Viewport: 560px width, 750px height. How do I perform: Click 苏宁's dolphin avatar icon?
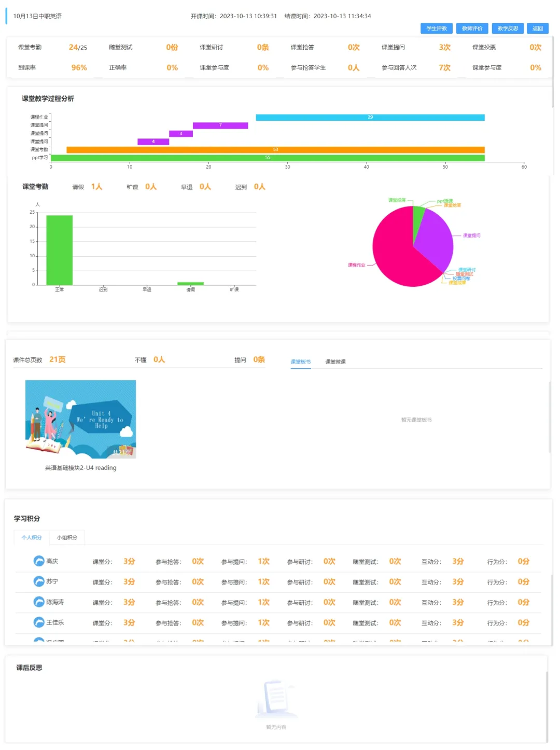pyautogui.click(x=39, y=581)
